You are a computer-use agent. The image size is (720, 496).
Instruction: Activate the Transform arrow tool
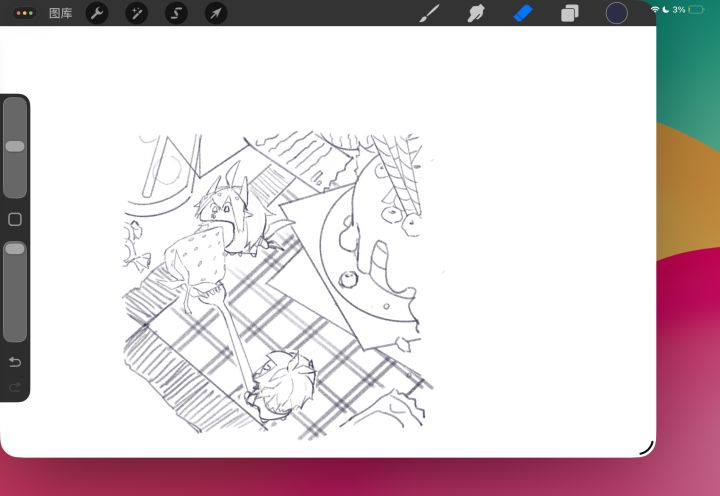(x=216, y=13)
